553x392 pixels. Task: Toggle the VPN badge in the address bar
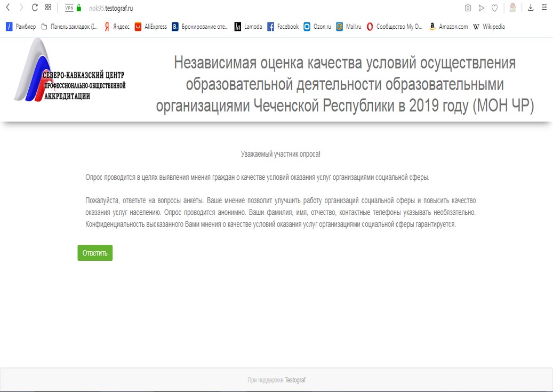(69, 8)
